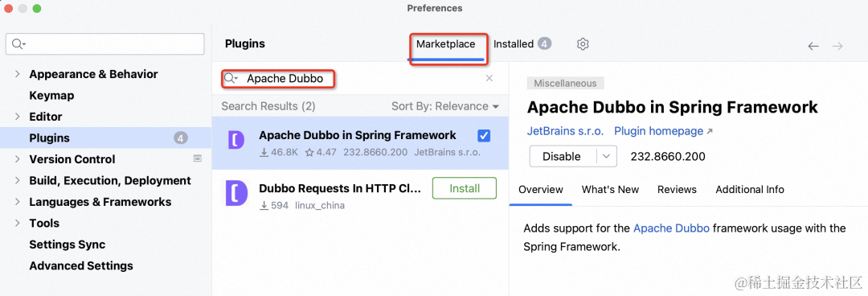This screenshot has height=296, width=868.
Task: Switch to the Marketplace tab
Action: pyautogui.click(x=445, y=43)
